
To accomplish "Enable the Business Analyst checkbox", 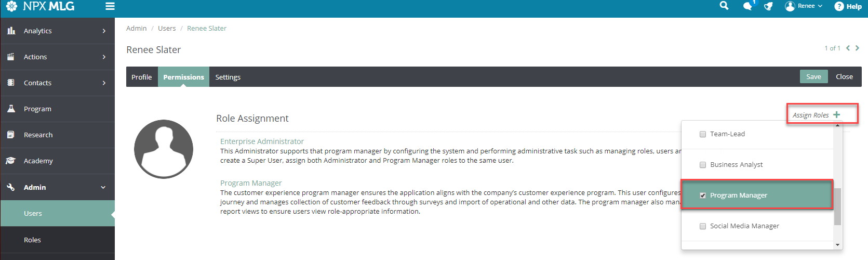I will 703,165.
